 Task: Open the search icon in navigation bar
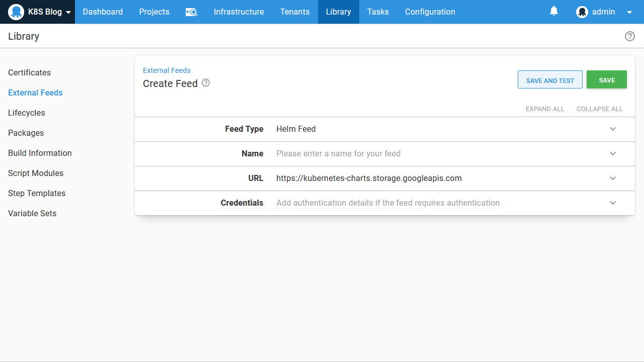pyautogui.click(x=191, y=12)
